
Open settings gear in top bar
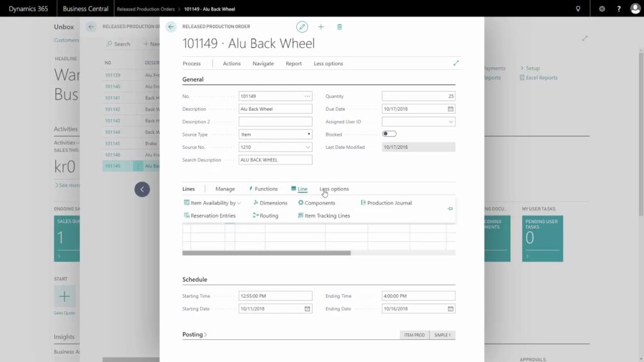(602, 9)
